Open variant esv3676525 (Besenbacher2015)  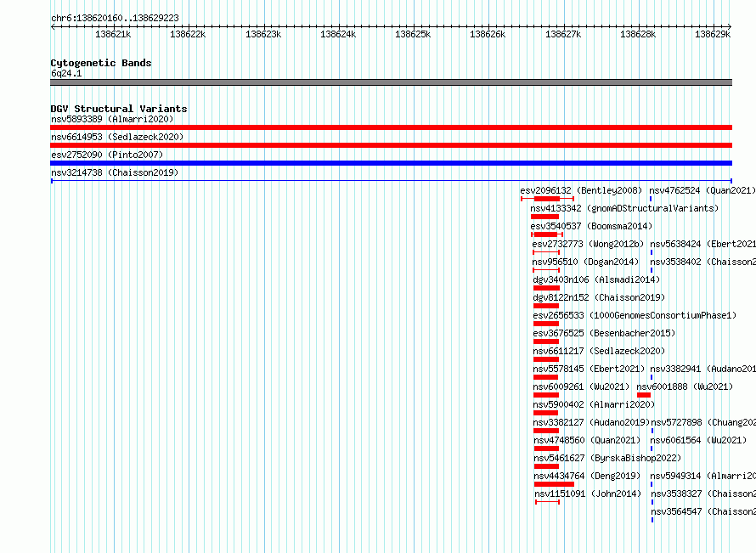coord(604,333)
